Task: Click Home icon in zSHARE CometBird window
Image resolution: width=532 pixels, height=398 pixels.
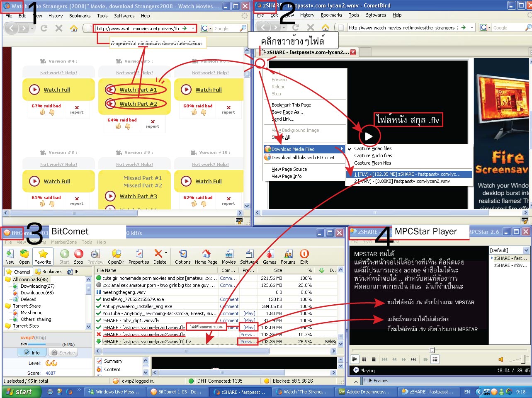Action: pos(326,27)
